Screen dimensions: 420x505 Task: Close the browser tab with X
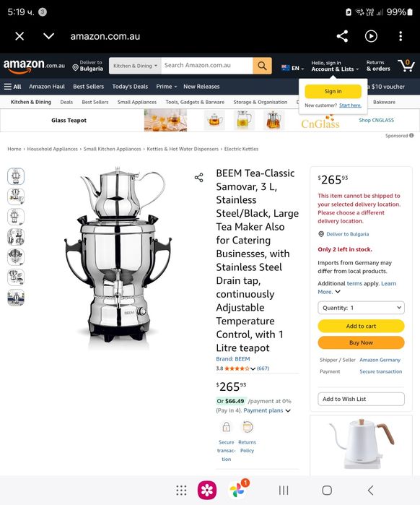(x=19, y=36)
